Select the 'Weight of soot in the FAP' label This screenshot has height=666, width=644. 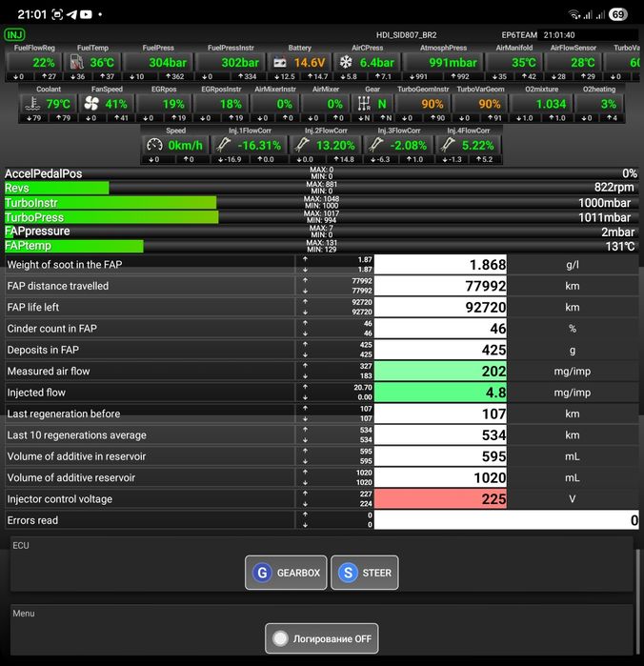pos(65,265)
